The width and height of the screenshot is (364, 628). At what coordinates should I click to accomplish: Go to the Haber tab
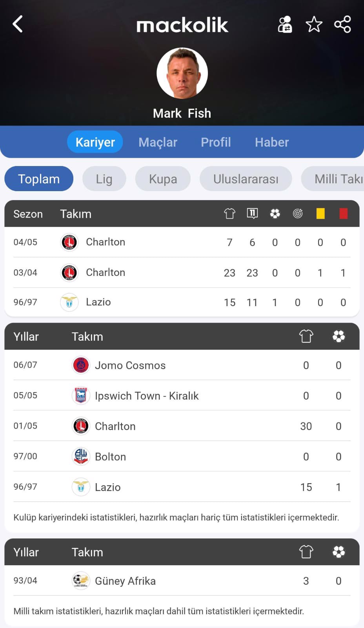tap(272, 142)
